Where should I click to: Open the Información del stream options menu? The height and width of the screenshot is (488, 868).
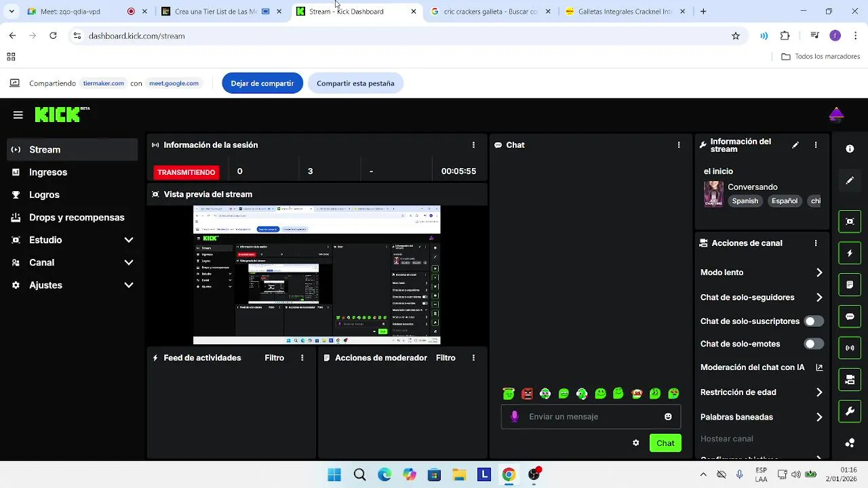point(816,145)
